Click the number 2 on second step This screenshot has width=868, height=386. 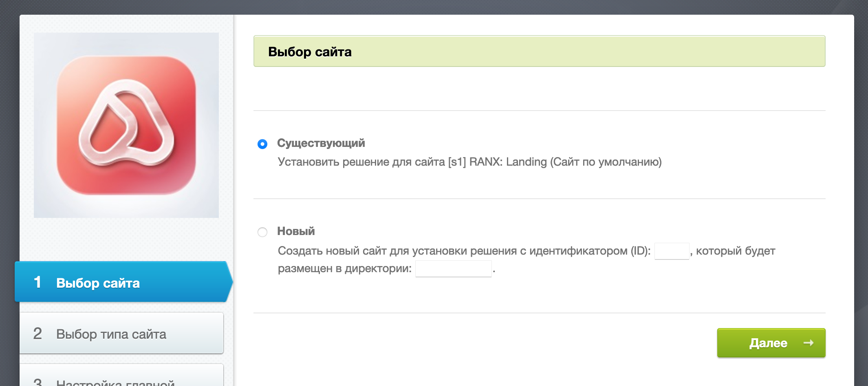37,334
